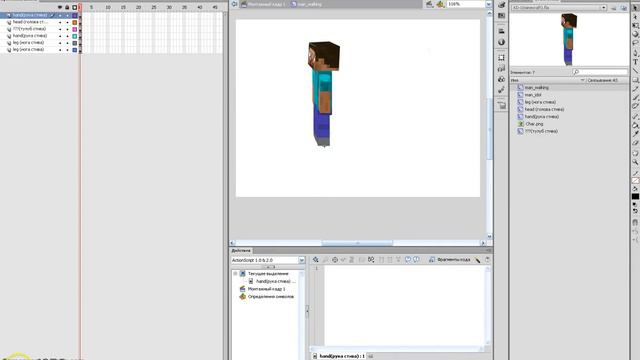The image size is (640, 360).
Task: Toggle outline for тулуб layer pink square
Action: 75,29
